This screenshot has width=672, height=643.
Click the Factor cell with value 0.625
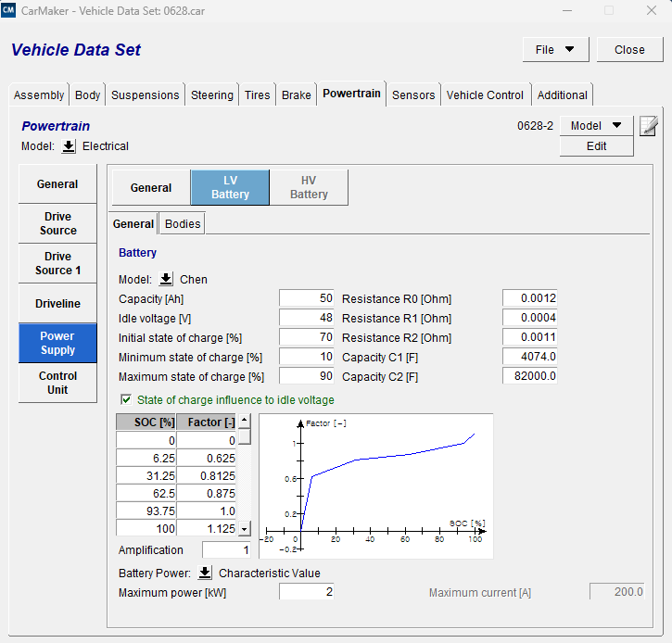click(x=206, y=458)
